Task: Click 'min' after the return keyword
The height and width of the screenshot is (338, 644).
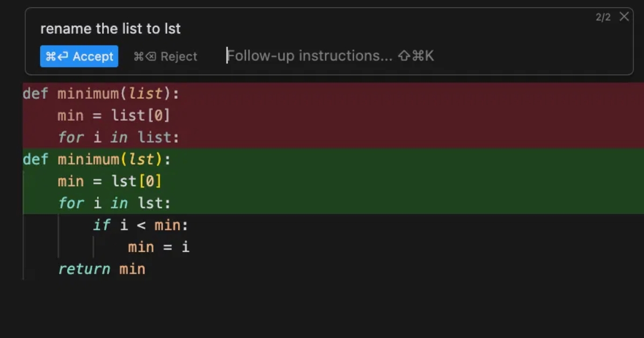Action: (132, 269)
